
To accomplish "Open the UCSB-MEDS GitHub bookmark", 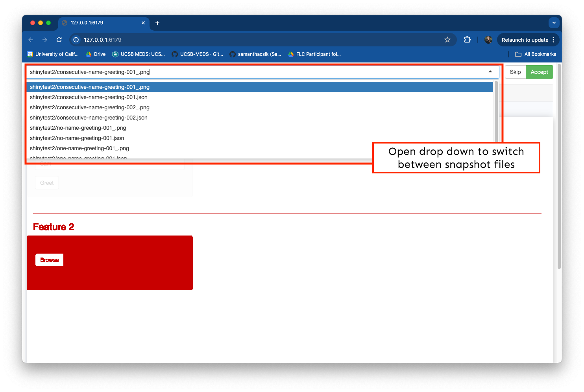I will [x=198, y=54].
